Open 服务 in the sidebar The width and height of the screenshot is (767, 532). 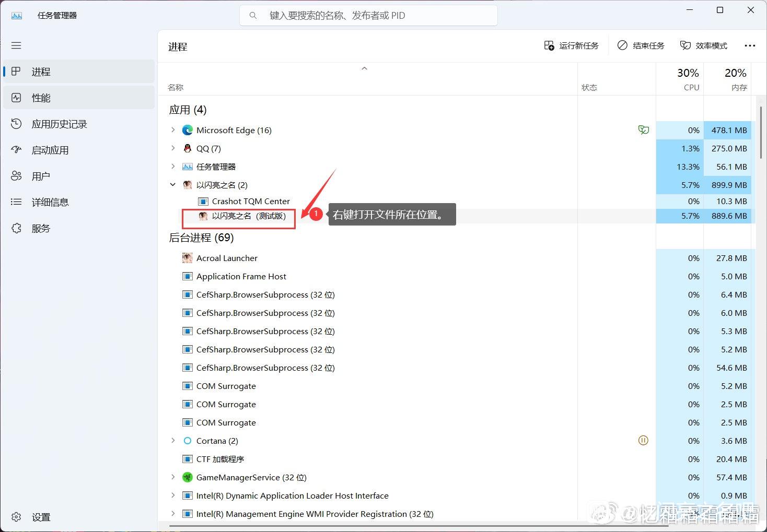coord(79,228)
